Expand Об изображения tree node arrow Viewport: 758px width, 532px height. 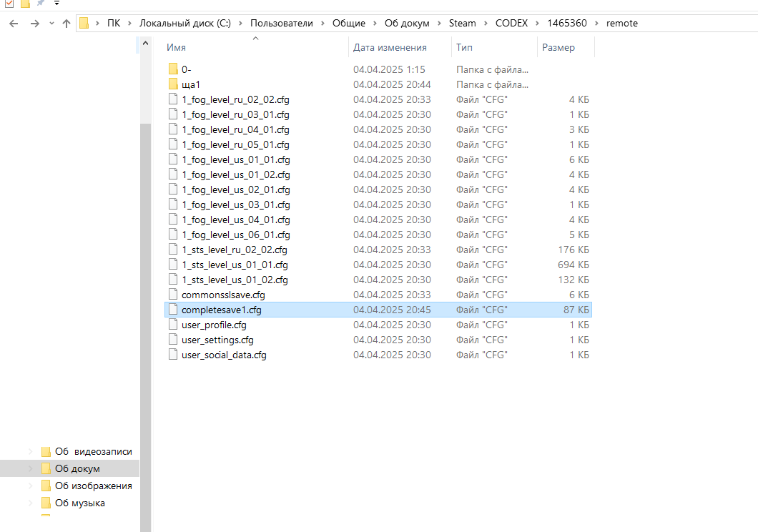pyautogui.click(x=31, y=486)
